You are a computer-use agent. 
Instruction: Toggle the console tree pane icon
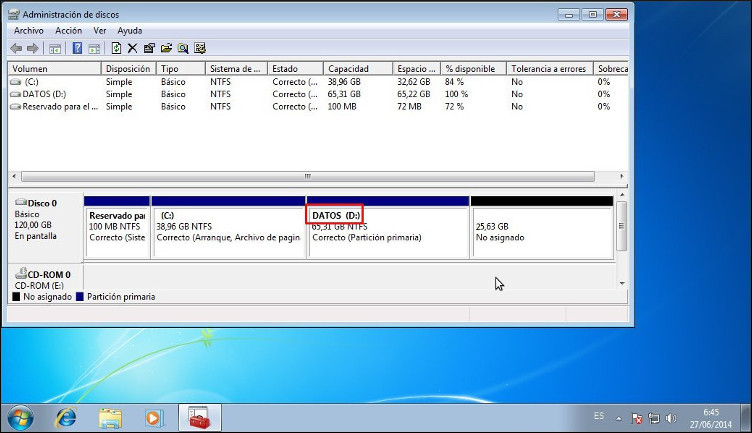click(55, 48)
